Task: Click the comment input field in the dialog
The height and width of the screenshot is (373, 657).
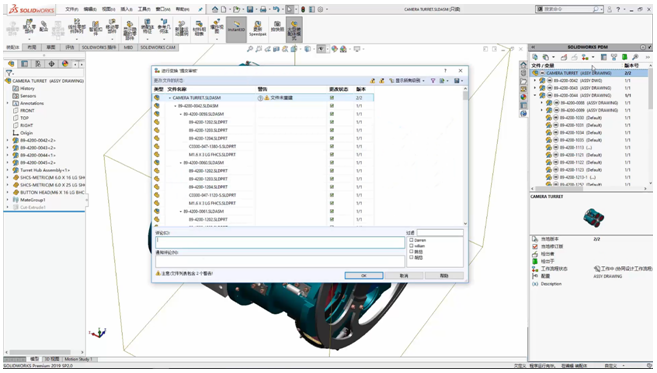Action: [x=280, y=242]
